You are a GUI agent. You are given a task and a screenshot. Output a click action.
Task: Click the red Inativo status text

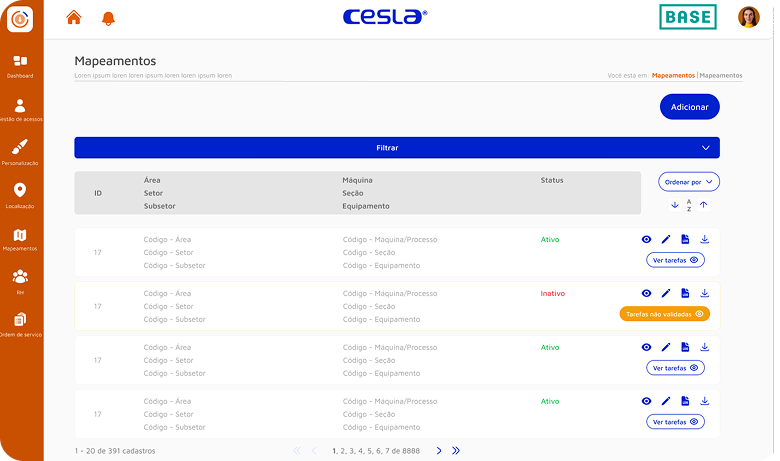pyautogui.click(x=553, y=293)
